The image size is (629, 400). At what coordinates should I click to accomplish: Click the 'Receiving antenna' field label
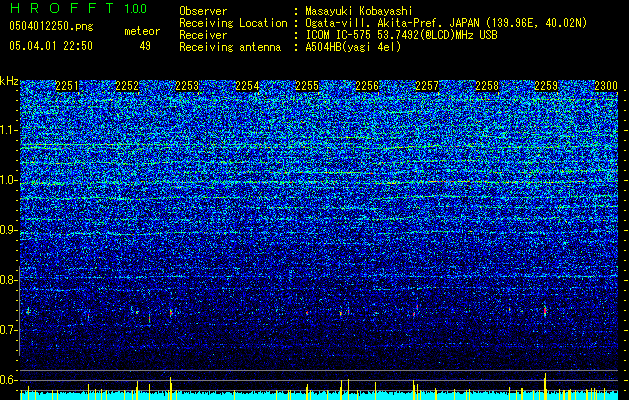click(230, 47)
